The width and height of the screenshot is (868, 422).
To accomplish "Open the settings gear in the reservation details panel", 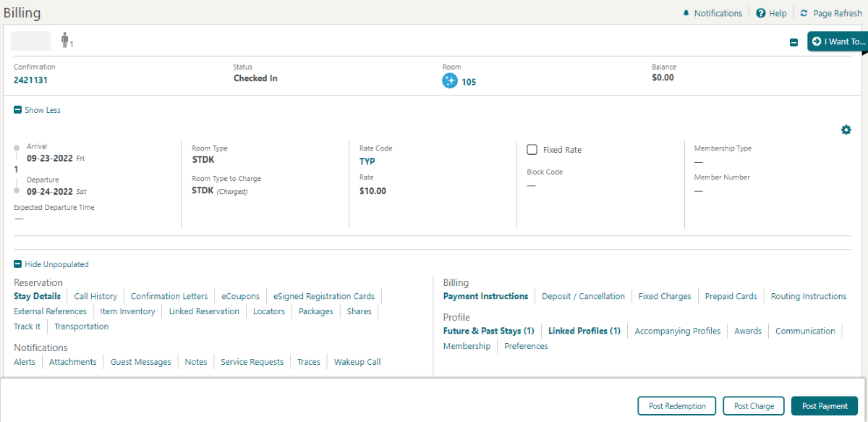I will tap(846, 130).
